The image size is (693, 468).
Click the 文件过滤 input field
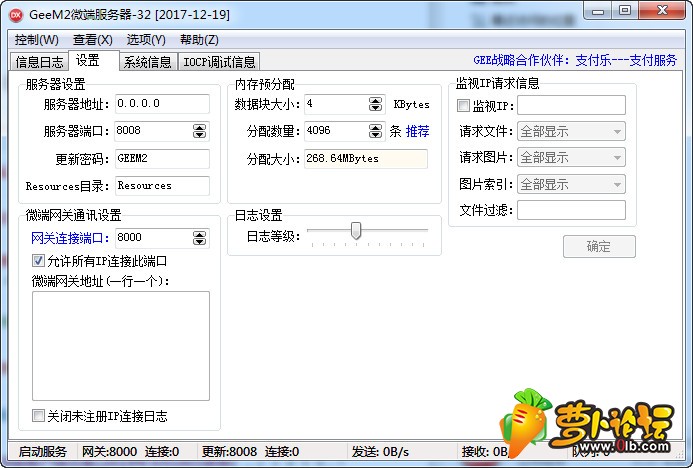tap(571, 210)
